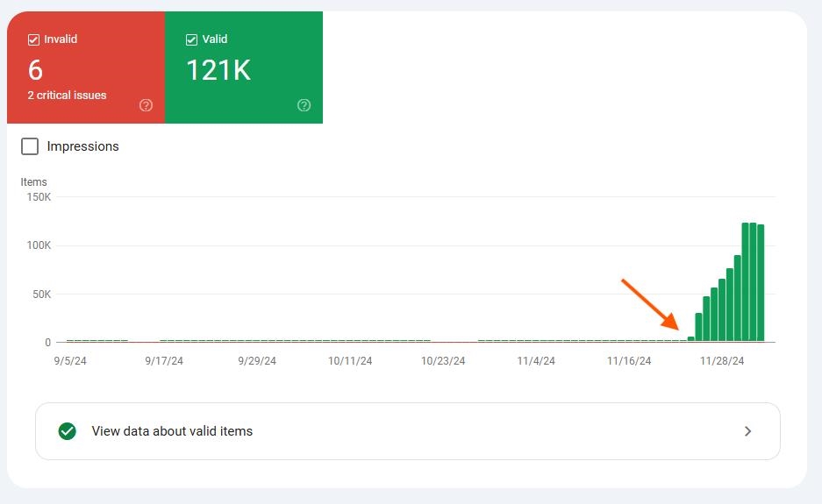Uncheck the Invalid checkbox
822x504 pixels.
33,39
